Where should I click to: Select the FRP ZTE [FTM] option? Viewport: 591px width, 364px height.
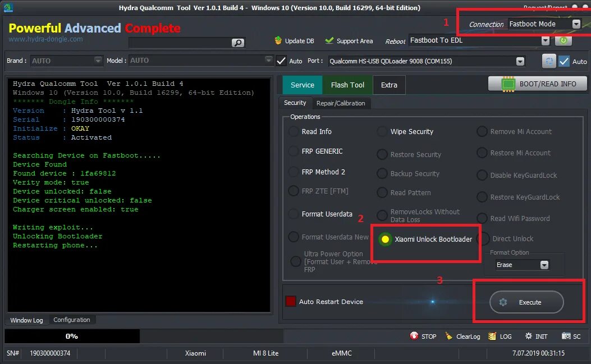click(294, 191)
